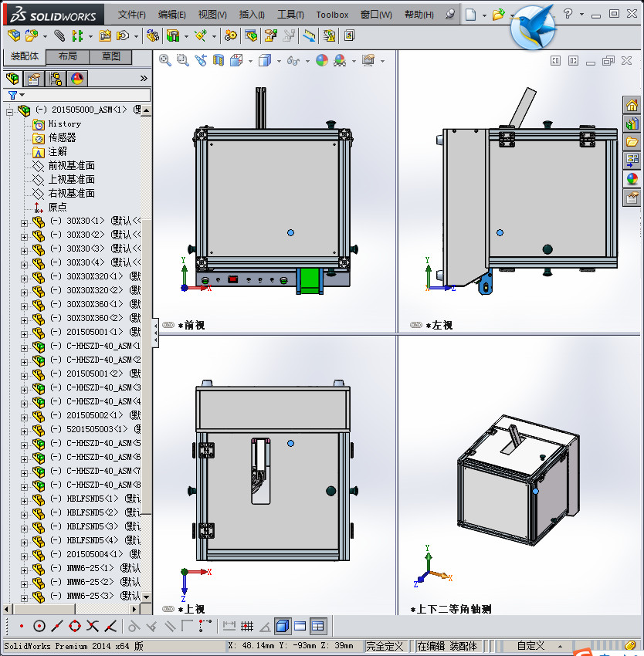This screenshot has height=656, width=644.
Task: Open the Bill of Materials tool
Action: click(251, 36)
